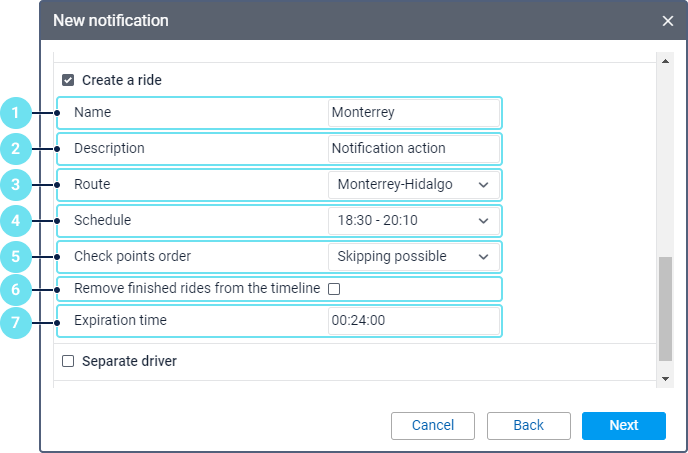Viewport: 688px width, 453px height.
Task: Click the numbered marker 1 badge
Action: tap(16, 113)
